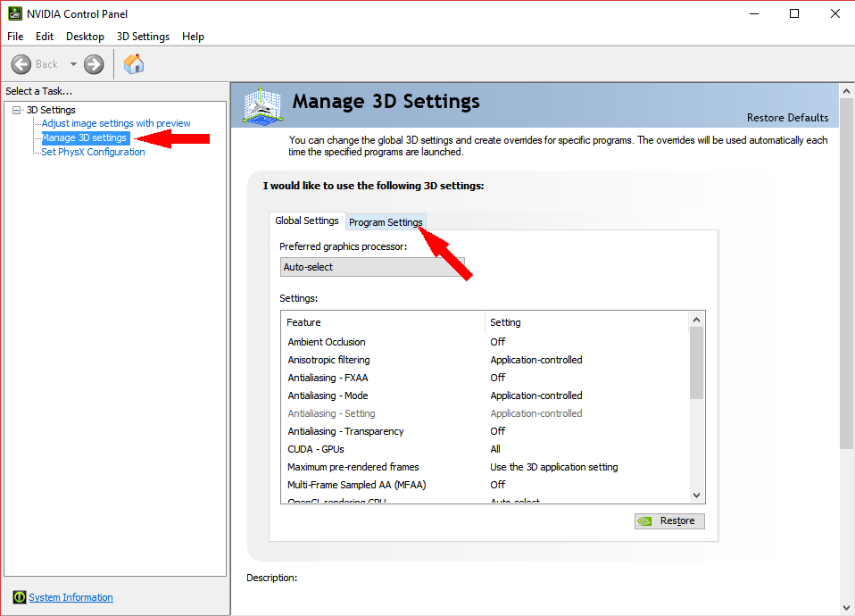Close the NVIDIA Control Panel window

pyautogui.click(x=834, y=13)
